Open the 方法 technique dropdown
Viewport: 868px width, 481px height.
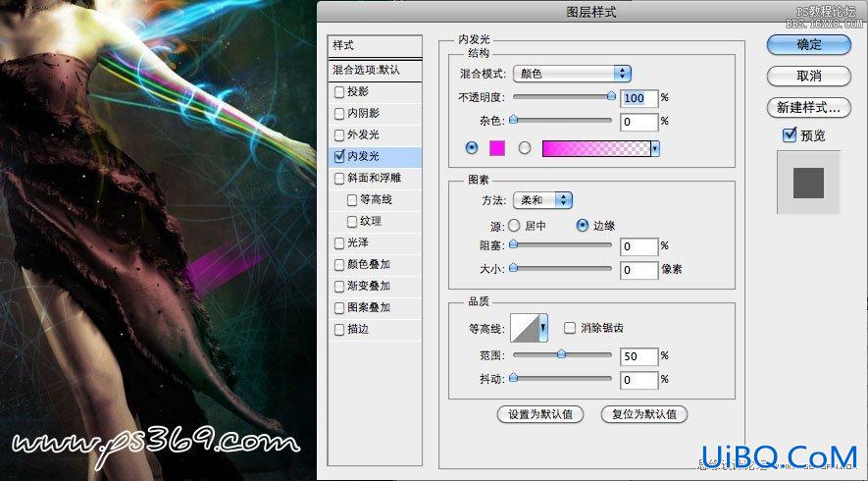coord(542,200)
